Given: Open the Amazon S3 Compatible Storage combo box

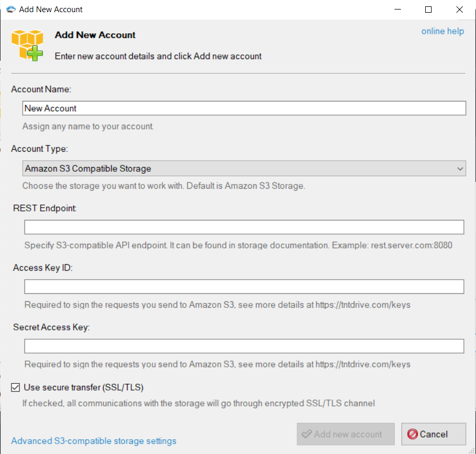Looking at the screenshot, I should click(244, 168).
